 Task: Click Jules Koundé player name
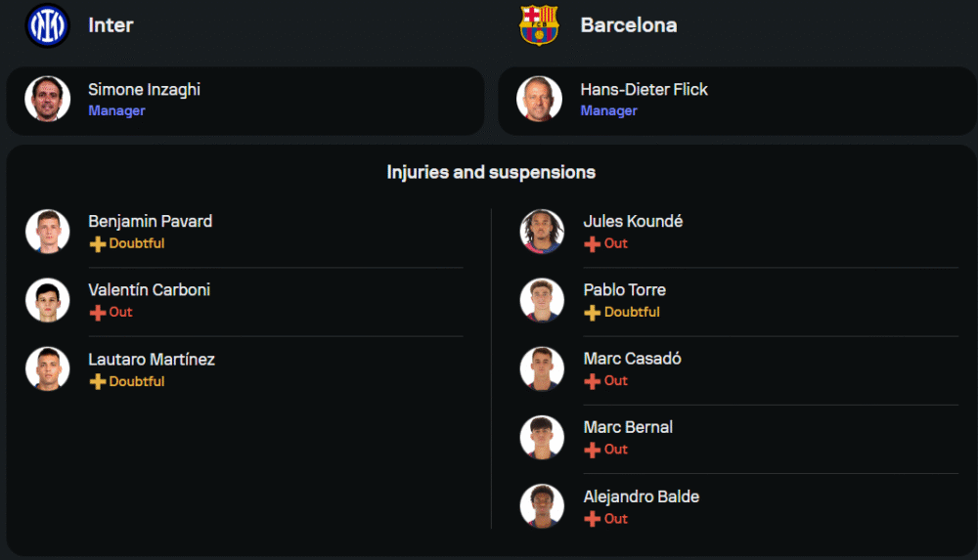(x=633, y=222)
